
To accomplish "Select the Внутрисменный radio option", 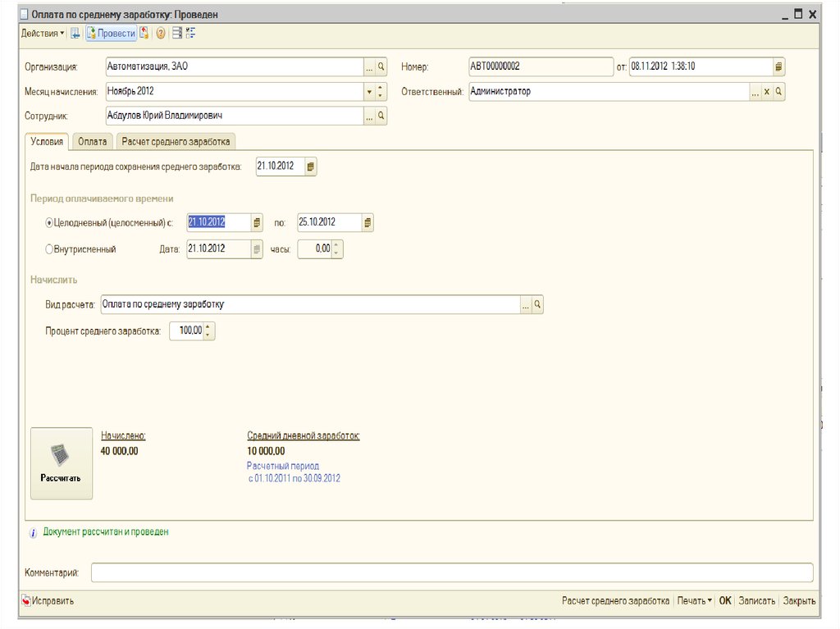I will [50, 248].
